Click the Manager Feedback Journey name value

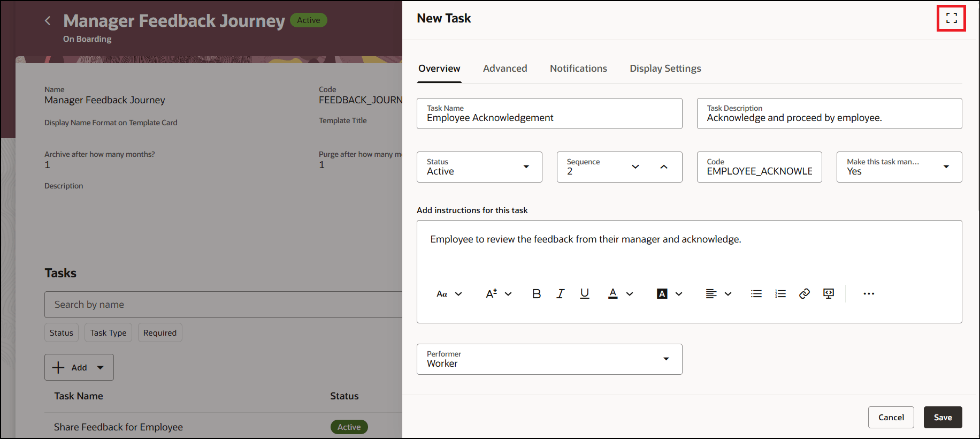pyautogui.click(x=105, y=100)
